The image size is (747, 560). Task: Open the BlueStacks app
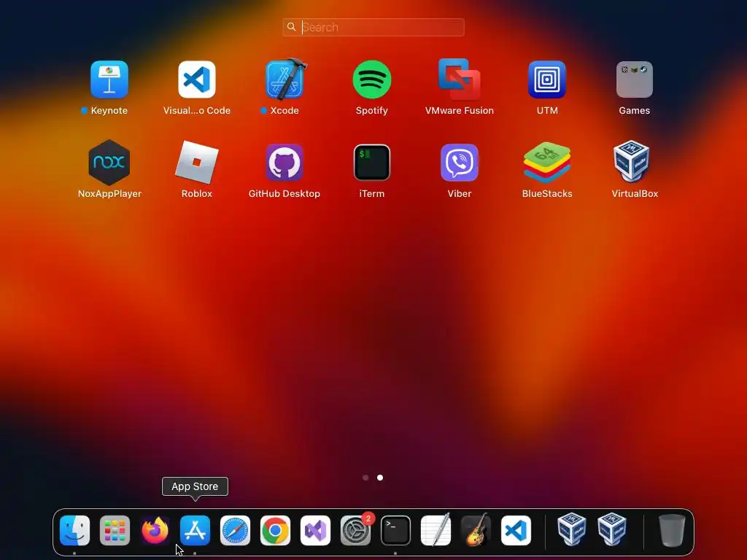pos(547,163)
